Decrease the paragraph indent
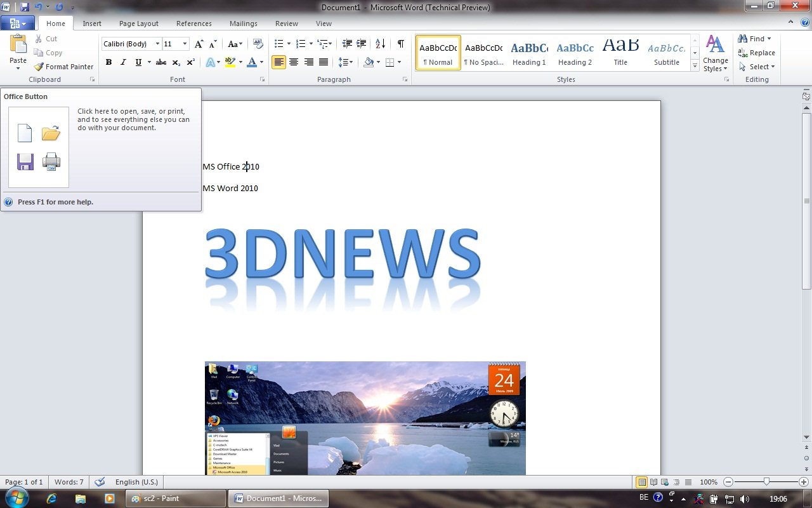 [347, 44]
